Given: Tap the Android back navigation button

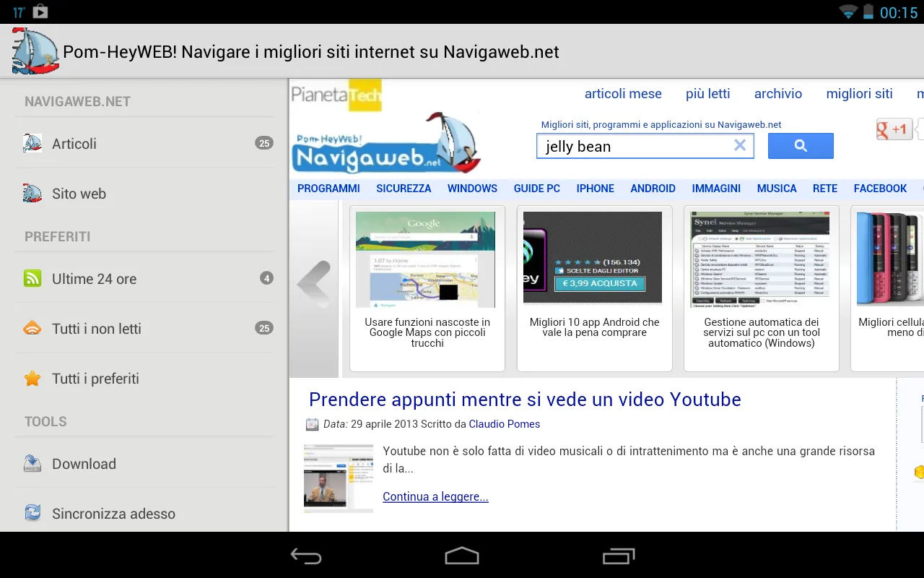Looking at the screenshot, I should tap(306, 556).
